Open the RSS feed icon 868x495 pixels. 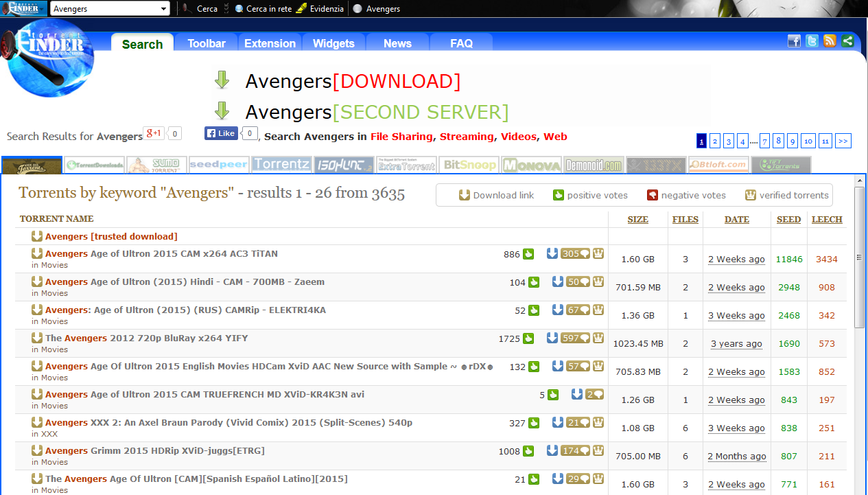pyautogui.click(x=830, y=41)
